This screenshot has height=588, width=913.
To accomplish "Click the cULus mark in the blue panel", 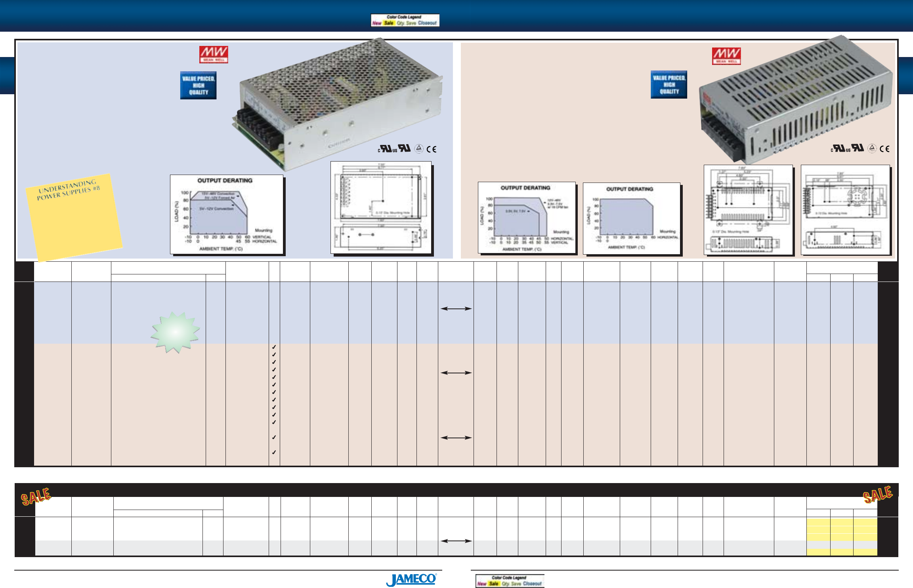I will click(387, 149).
